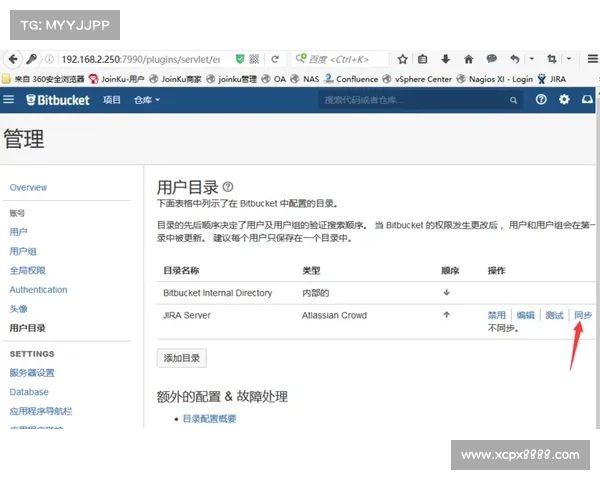The height and width of the screenshot is (480, 600).
Task: Expand the 仓库 dropdown menu
Action: coord(147,100)
